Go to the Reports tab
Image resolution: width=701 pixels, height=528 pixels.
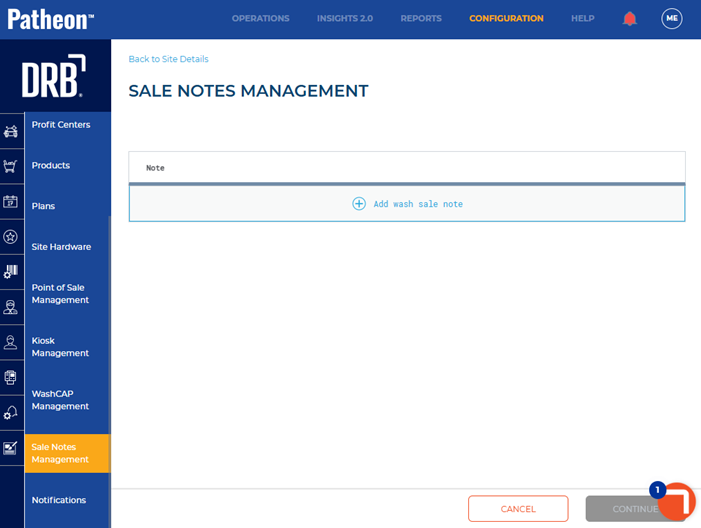pyautogui.click(x=421, y=18)
